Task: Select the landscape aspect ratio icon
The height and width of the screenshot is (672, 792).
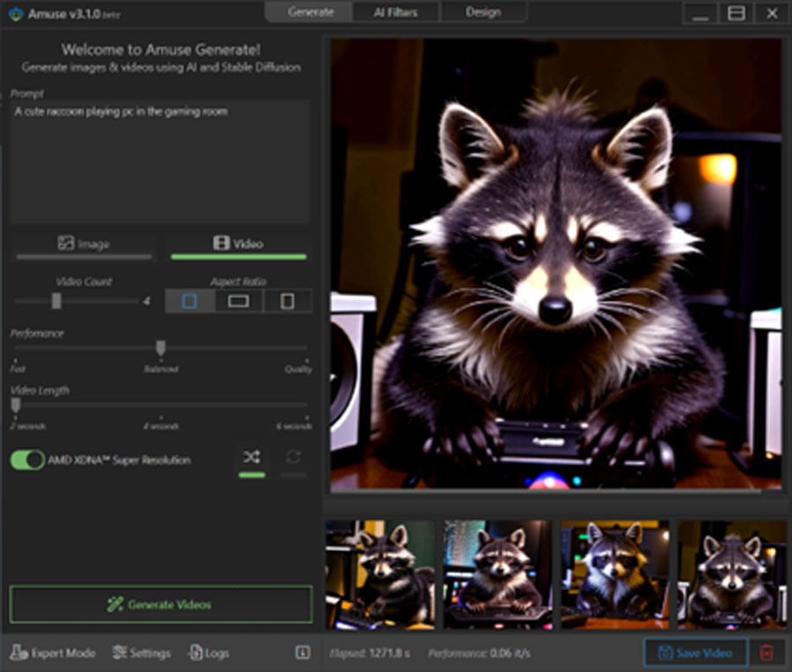Action: click(x=238, y=301)
